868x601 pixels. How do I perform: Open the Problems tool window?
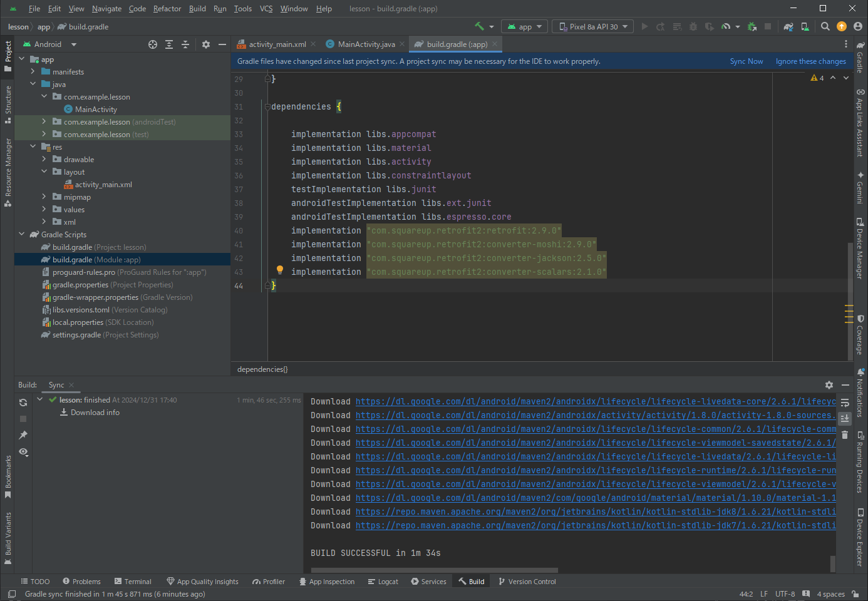click(81, 582)
